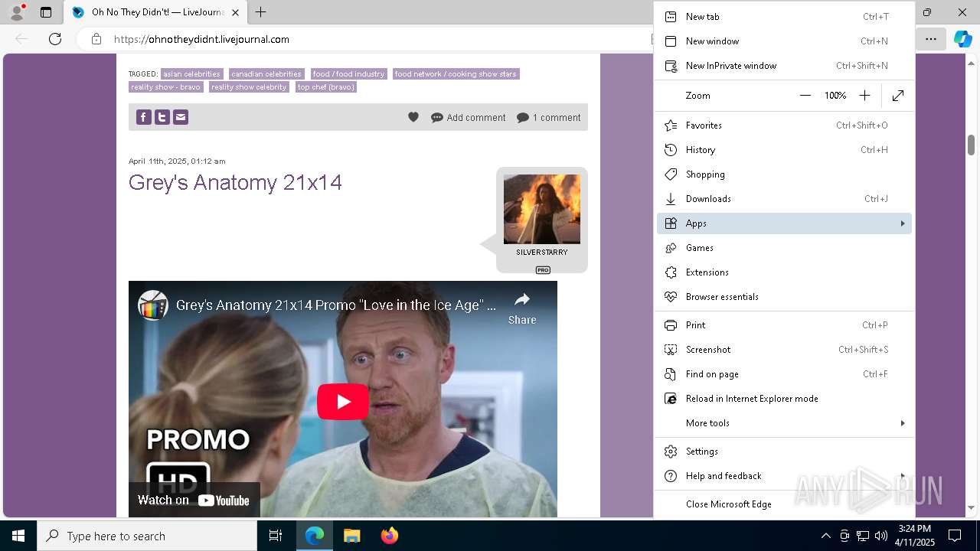Open Browser essentials from the menu

(785, 297)
